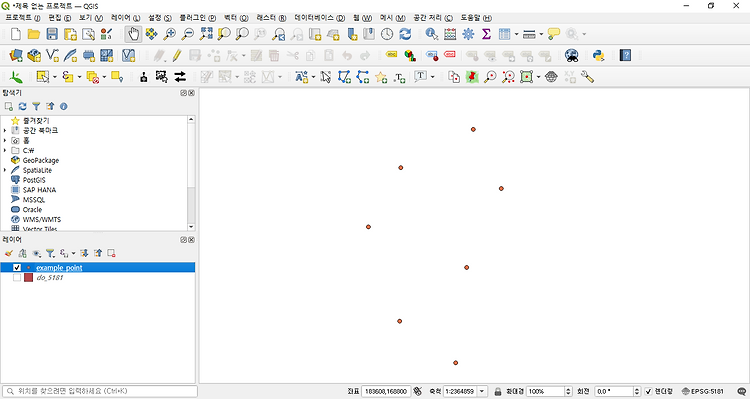Click the New Shapefile Layer icon
The width and height of the screenshot is (750, 399).
pos(52,55)
